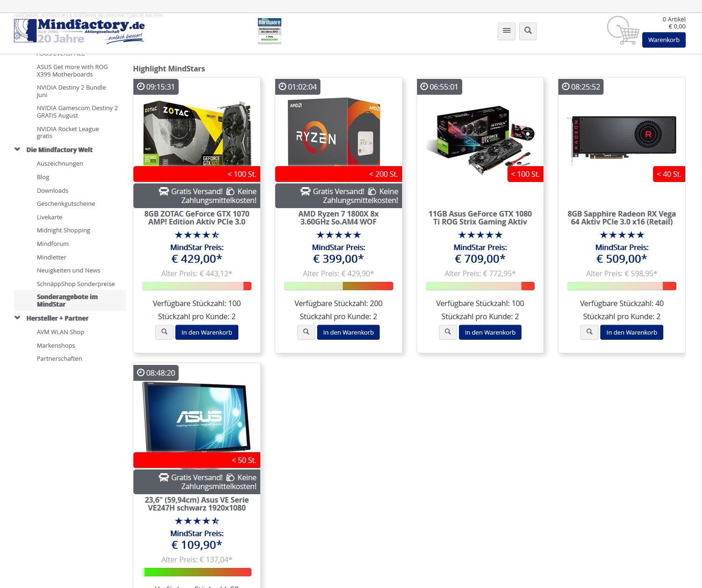Add AMD Ryzen 7 1800X to Warenkorb
The width and height of the screenshot is (702, 588).
point(348,332)
